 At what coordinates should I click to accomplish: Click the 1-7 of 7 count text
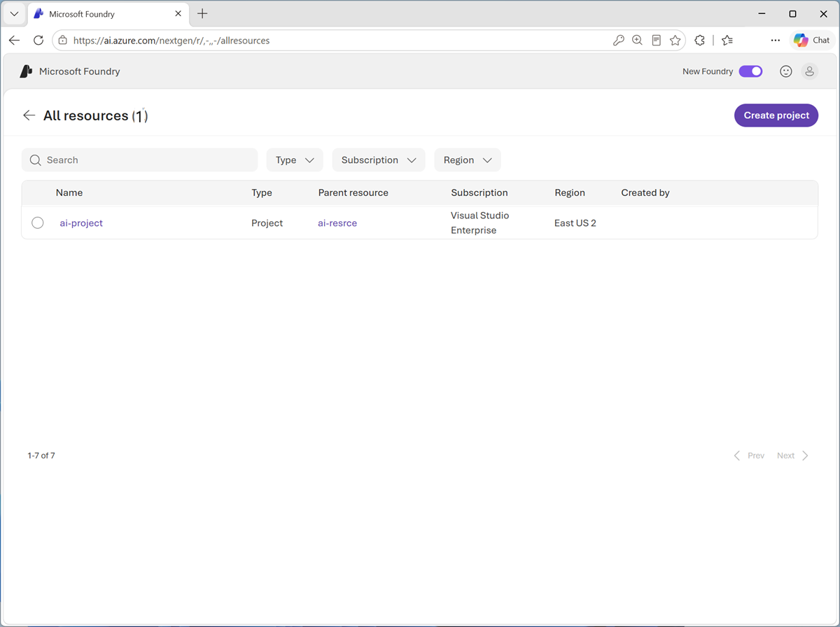[x=41, y=456]
